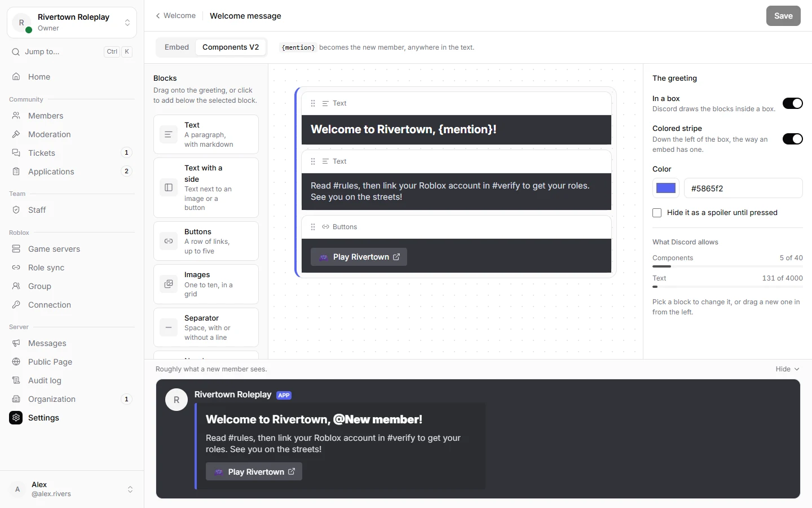The image size is (812, 508).
Task: Click the Role sync link icon
Action: pyautogui.click(x=16, y=268)
